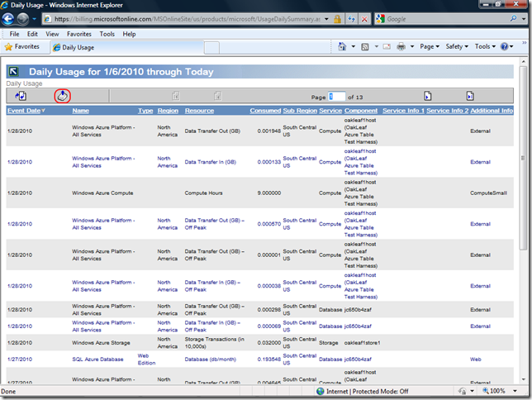Sort by Resource column header
This screenshot has width=532, height=400.
(x=200, y=111)
